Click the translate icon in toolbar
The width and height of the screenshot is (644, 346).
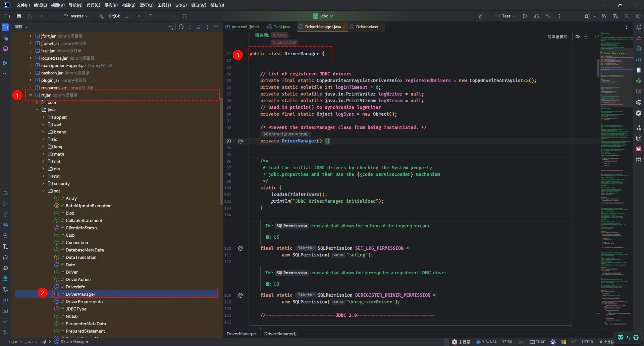click(615, 16)
